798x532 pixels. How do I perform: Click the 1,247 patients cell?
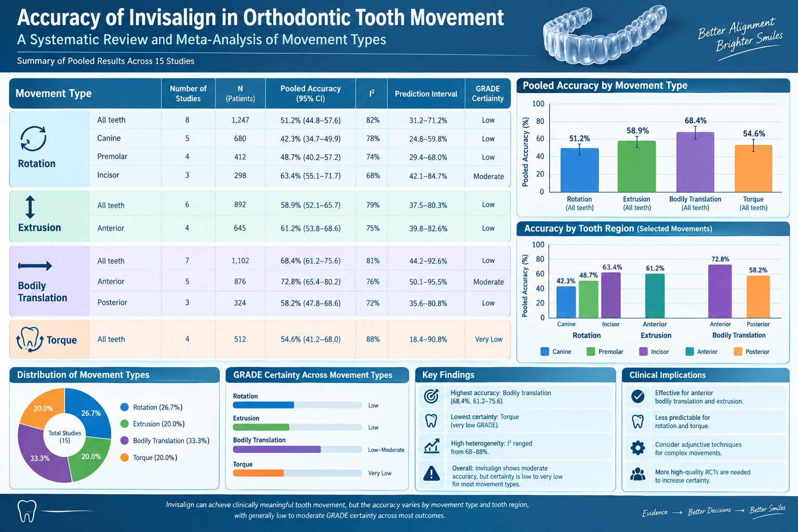pyautogui.click(x=240, y=120)
